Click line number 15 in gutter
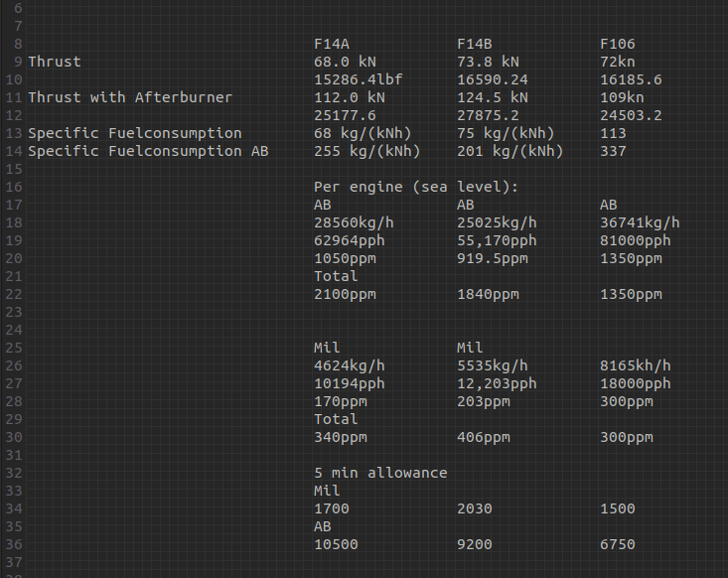This screenshot has height=578, width=728. point(14,169)
